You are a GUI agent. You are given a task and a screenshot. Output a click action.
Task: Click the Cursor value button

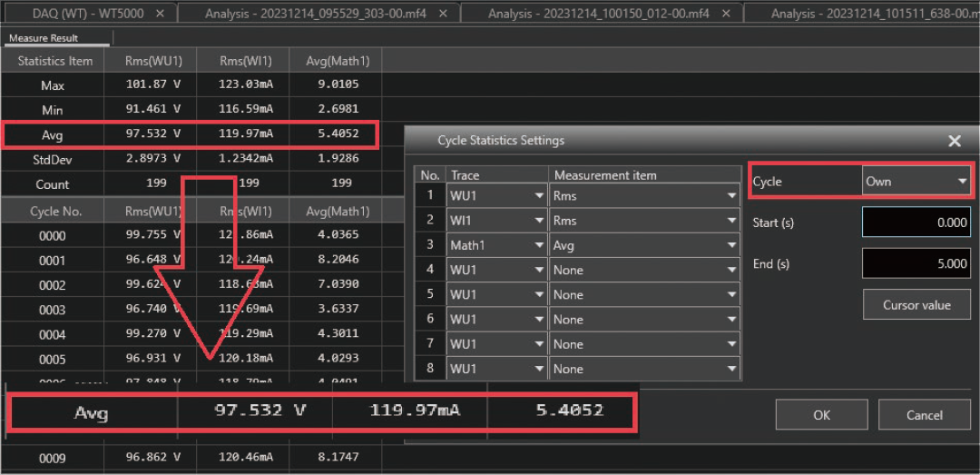click(x=916, y=305)
